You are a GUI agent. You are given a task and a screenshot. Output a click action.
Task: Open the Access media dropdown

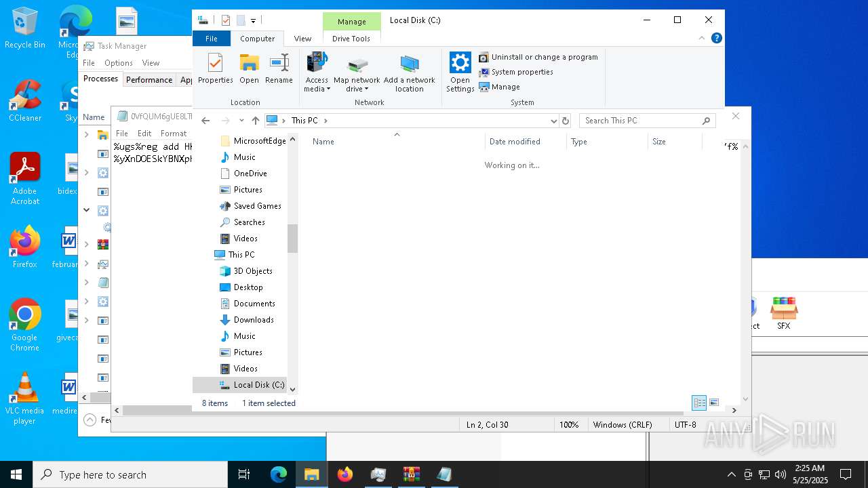coord(317,73)
